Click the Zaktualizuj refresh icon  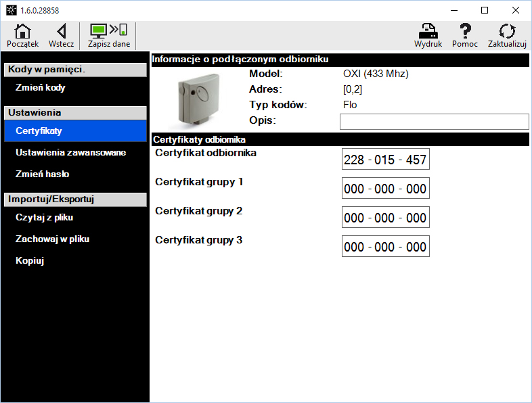[x=507, y=35]
